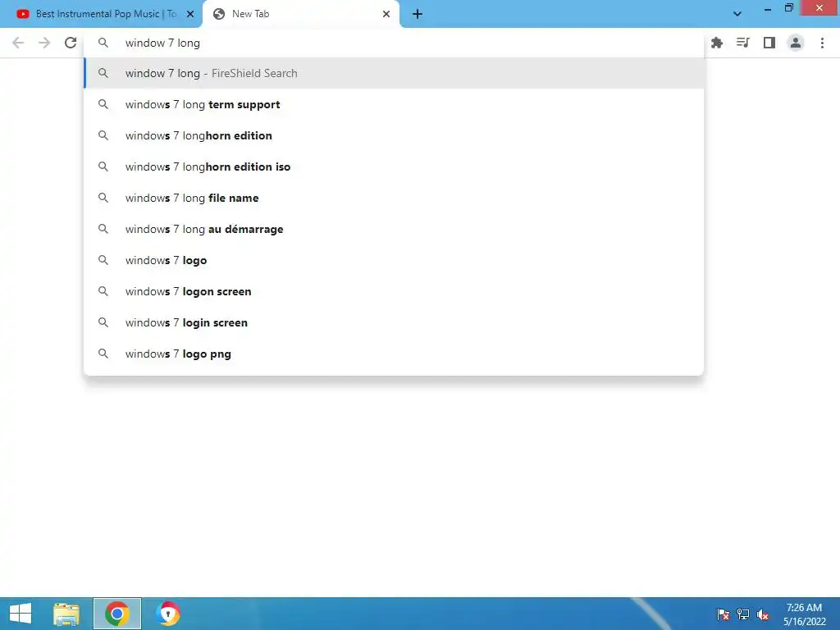
Task: Switch to Best Instrumental Pop Music tab
Action: [102, 15]
